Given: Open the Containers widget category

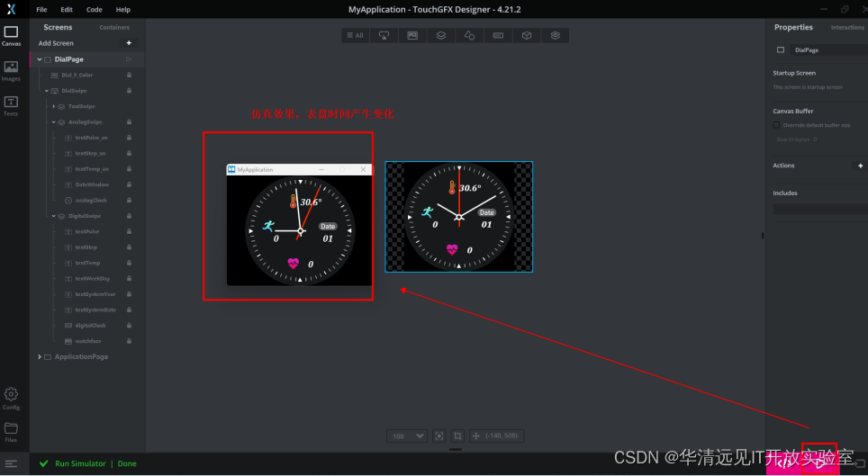Looking at the screenshot, I should click(441, 35).
